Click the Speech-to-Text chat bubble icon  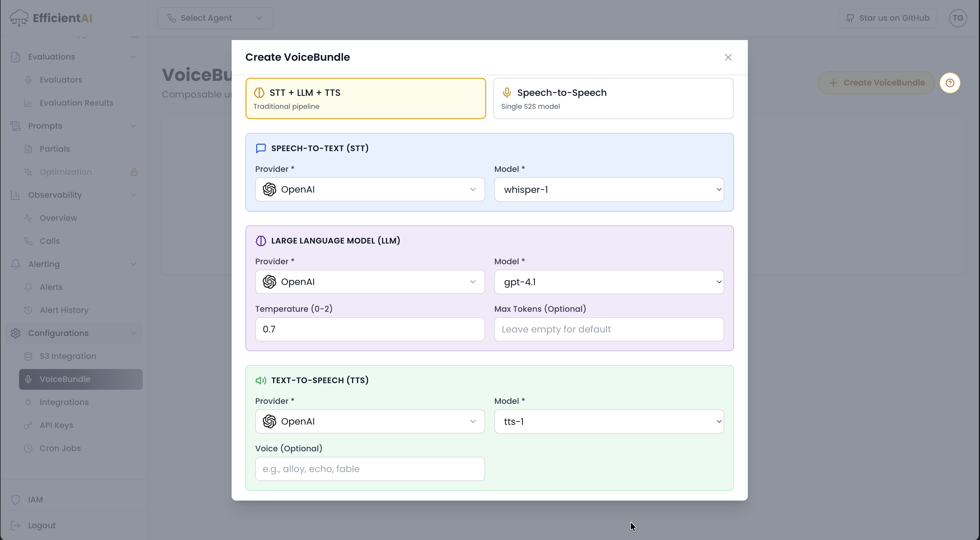click(x=261, y=148)
